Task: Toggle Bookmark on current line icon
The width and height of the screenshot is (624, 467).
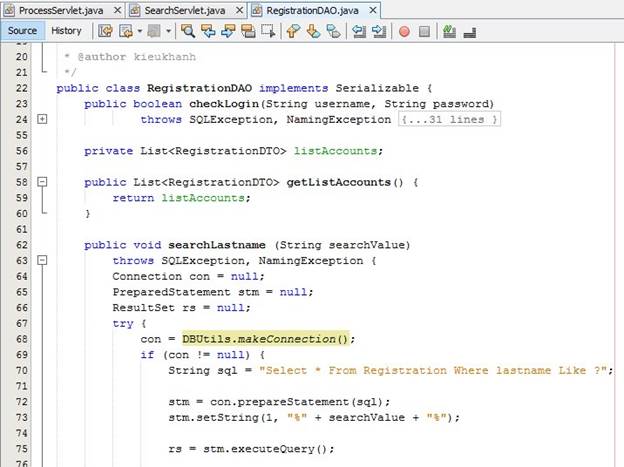Action: pyautogui.click(x=333, y=31)
